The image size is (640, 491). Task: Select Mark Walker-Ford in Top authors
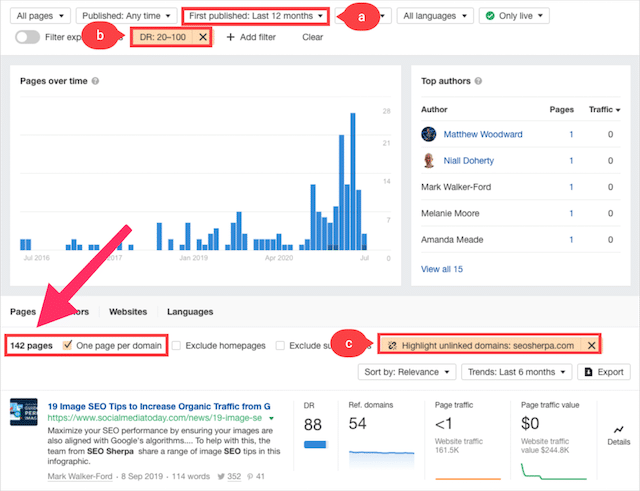tap(456, 187)
